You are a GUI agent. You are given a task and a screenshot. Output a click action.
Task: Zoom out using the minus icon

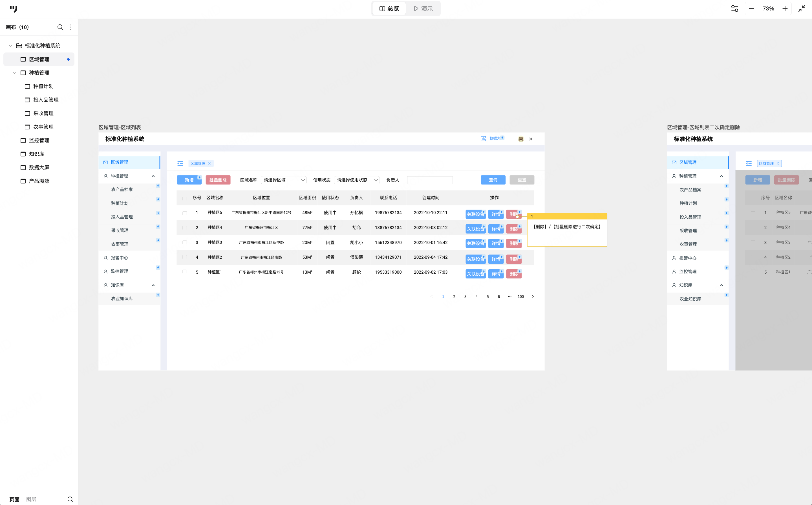[751, 9]
